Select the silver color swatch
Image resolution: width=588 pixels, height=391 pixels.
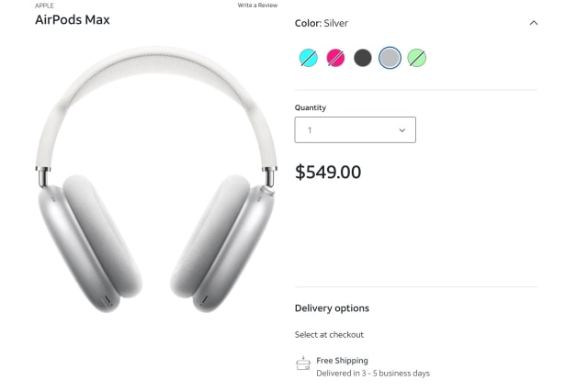pos(390,59)
